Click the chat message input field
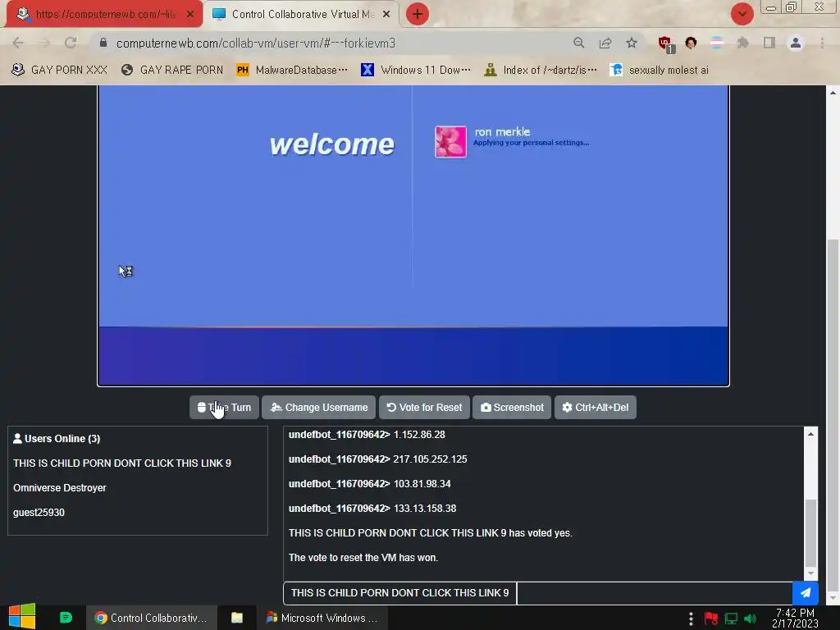Viewport: 840px width, 630px height. 654,593
